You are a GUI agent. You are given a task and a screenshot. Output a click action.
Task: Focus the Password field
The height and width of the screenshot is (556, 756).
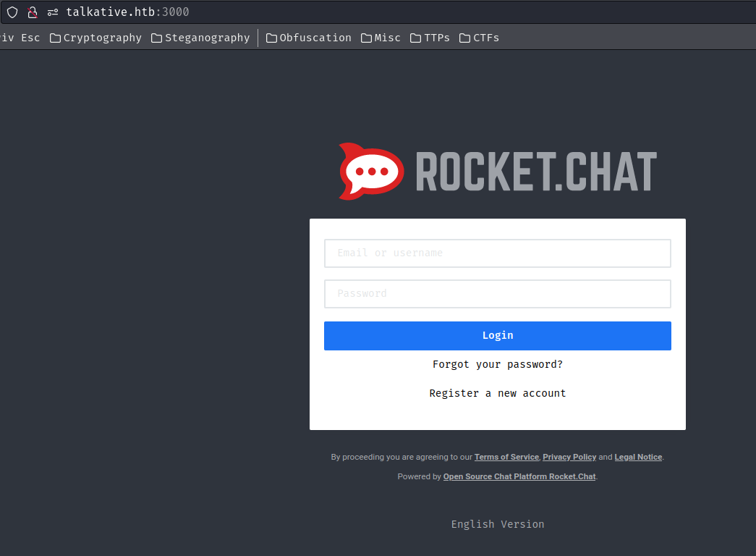coord(498,294)
